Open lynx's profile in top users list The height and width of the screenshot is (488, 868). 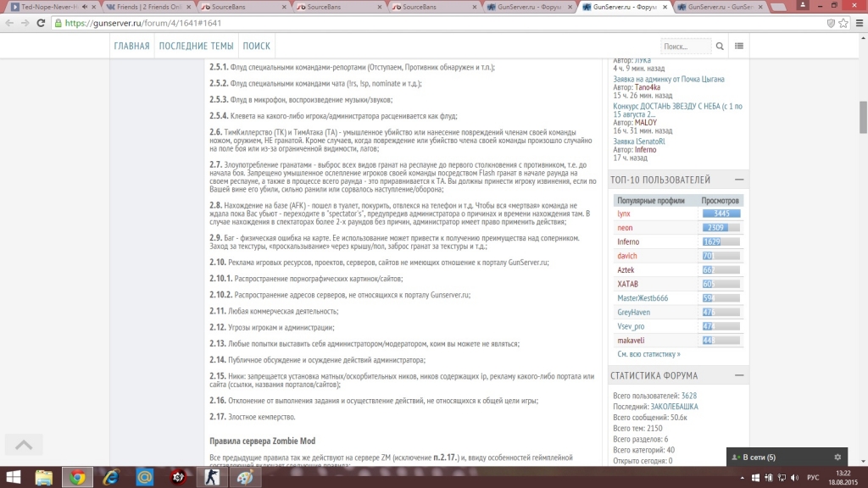point(624,214)
